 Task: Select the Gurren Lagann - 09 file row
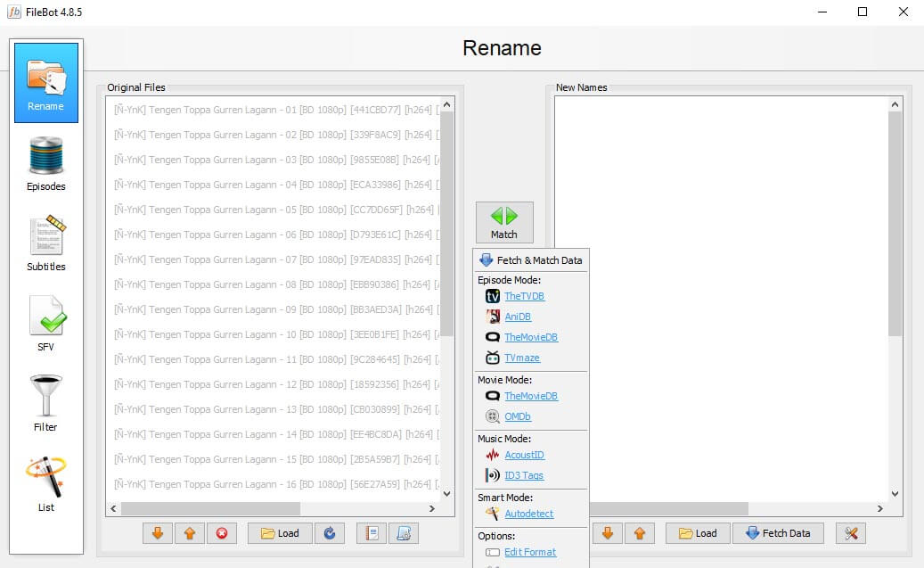pos(274,309)
